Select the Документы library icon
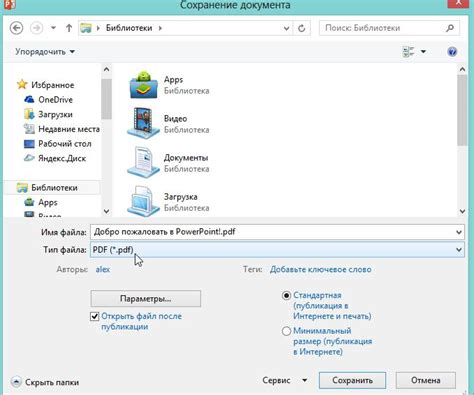This screenshot has height=395, width=474. pos(143,163)
